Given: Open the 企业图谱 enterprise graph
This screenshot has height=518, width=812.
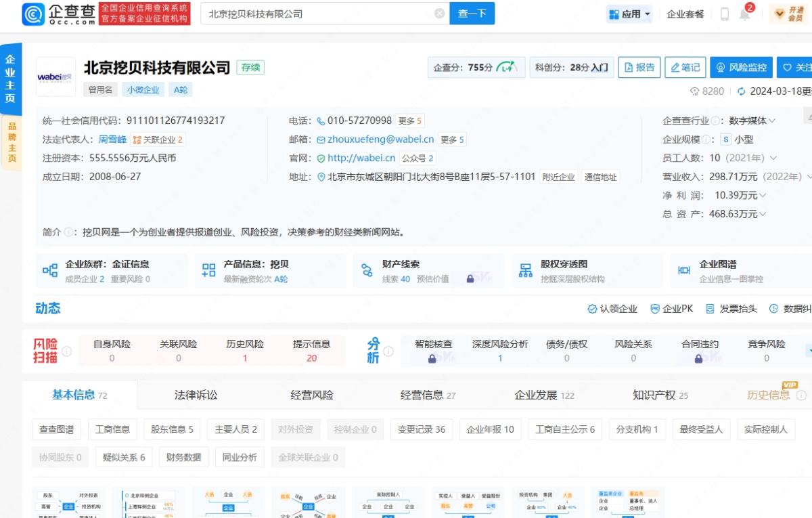Looking at the screenshot, I should tap(721, 269).
